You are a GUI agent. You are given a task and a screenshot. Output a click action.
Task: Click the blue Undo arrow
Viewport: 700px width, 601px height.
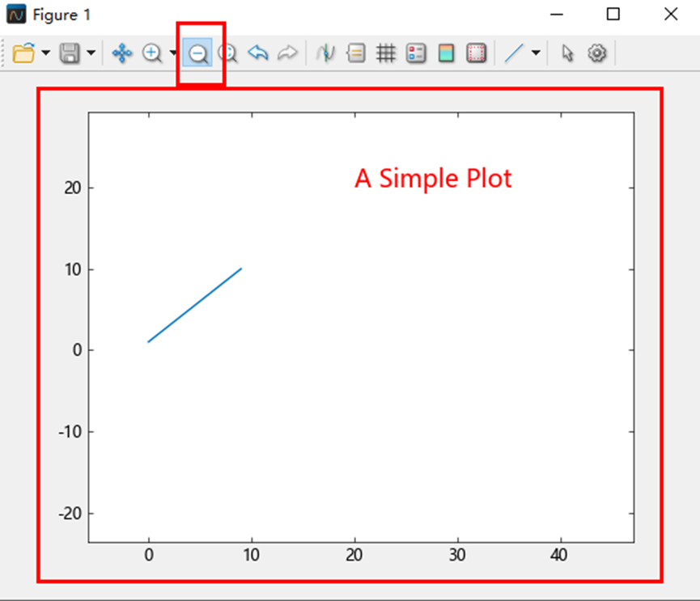(258, 53)
